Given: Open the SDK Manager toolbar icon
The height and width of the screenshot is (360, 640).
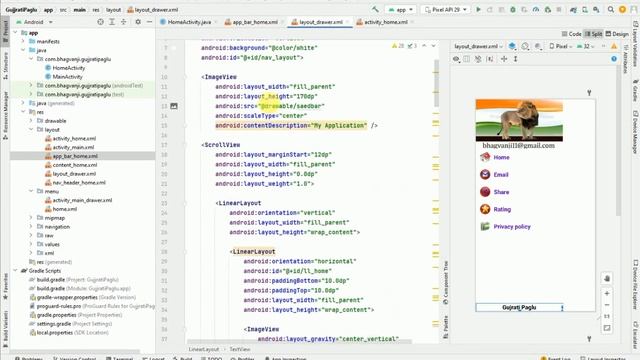Looking at the screenshot, I should [596, 9].
